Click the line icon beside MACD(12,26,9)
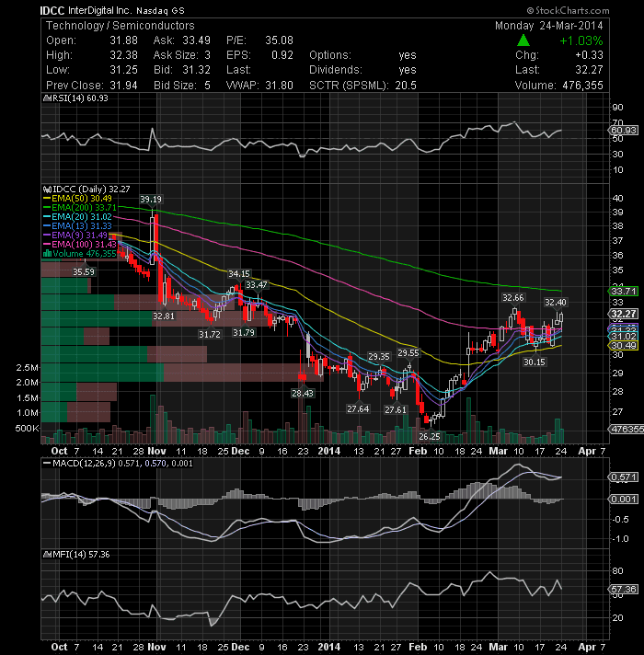The image size is (644, 655). pos(47,464)
